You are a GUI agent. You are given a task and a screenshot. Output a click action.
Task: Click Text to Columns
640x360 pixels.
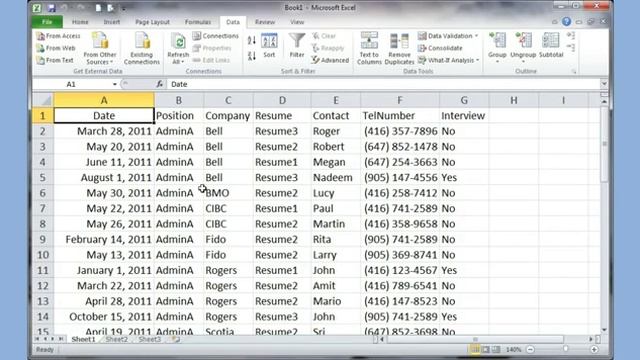click(x=369, y=49)
